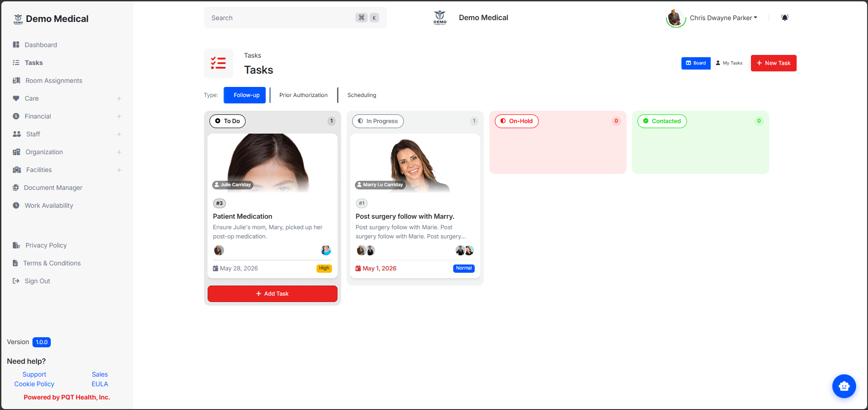
Task: Open Dashboard from the sidebar
Action: click(41, 45)
